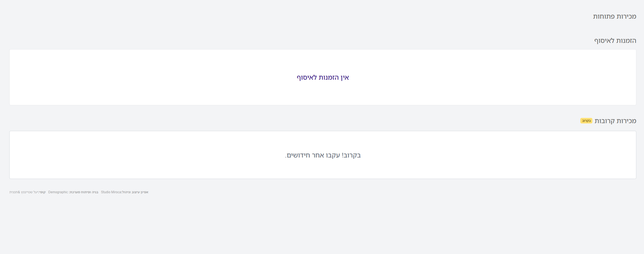Click the word "אין" in pickup message
Screen dimensions: 644x254
[345, 78]
